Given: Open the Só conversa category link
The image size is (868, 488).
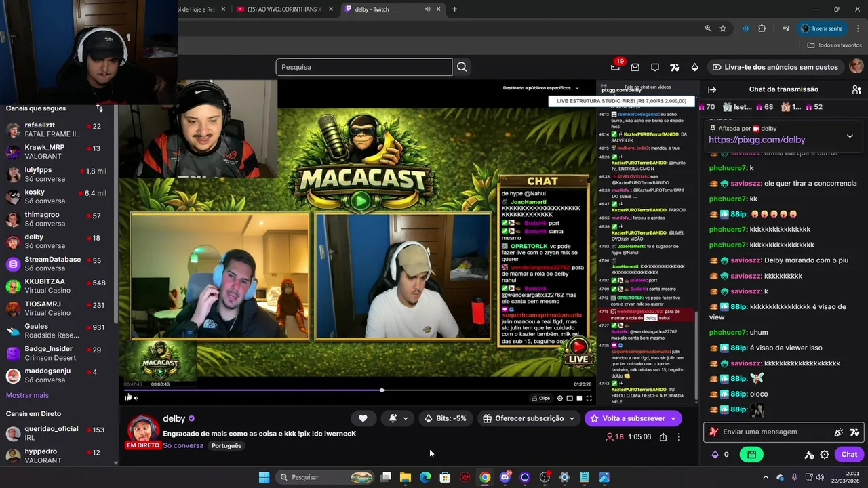Looking at the screenshot, I should pyautogui.click(x=183, y=445).
